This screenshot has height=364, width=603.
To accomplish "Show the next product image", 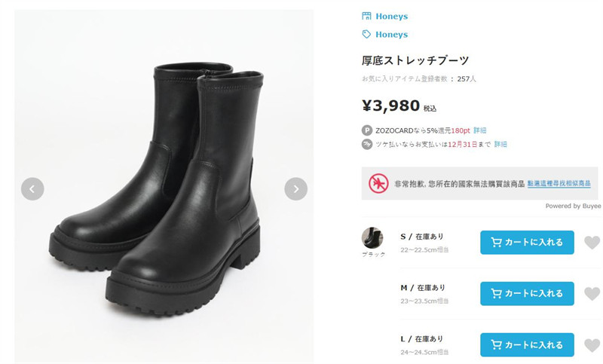I will (x=295, y=188).
